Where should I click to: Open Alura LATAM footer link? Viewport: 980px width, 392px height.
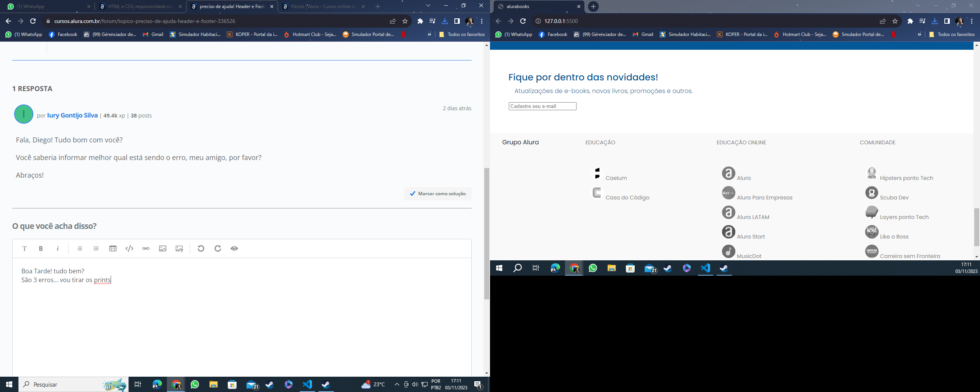(x=753, y=217)
